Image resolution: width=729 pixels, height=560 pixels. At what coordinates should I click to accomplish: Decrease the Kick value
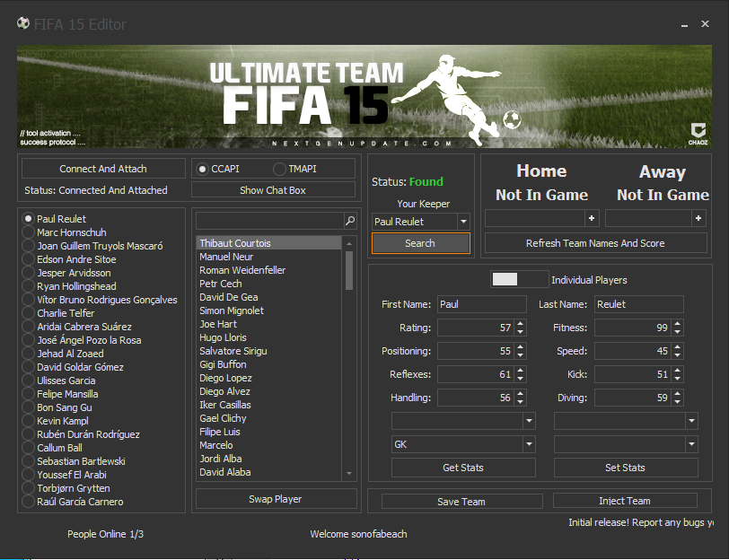678,379
